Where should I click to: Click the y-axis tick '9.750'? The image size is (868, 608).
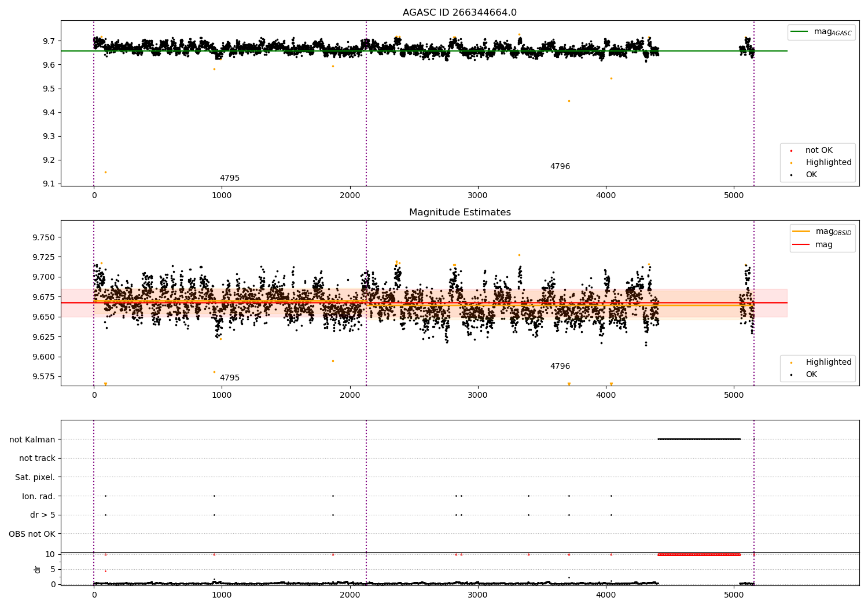coord(44,237)
